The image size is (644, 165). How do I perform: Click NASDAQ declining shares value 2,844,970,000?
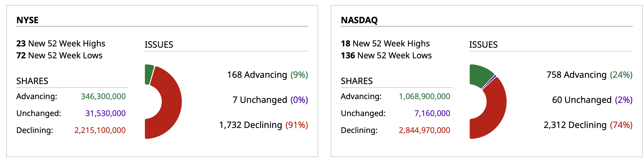click(424, 130)
